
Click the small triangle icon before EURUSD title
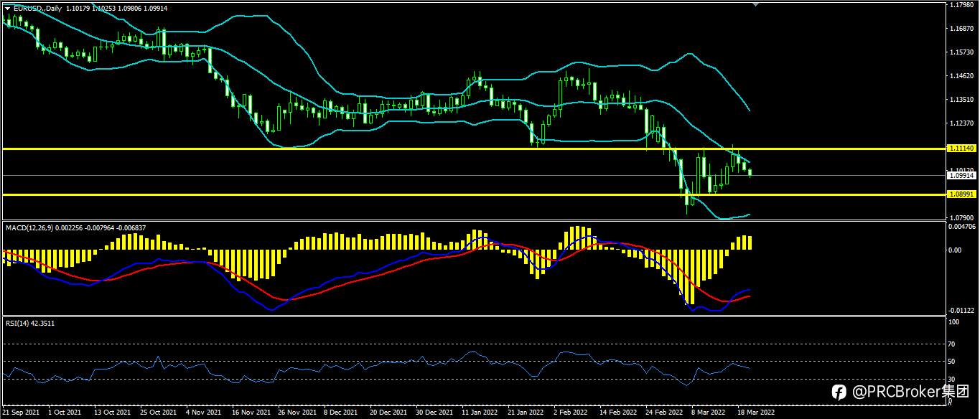click(x=8, y=9)
